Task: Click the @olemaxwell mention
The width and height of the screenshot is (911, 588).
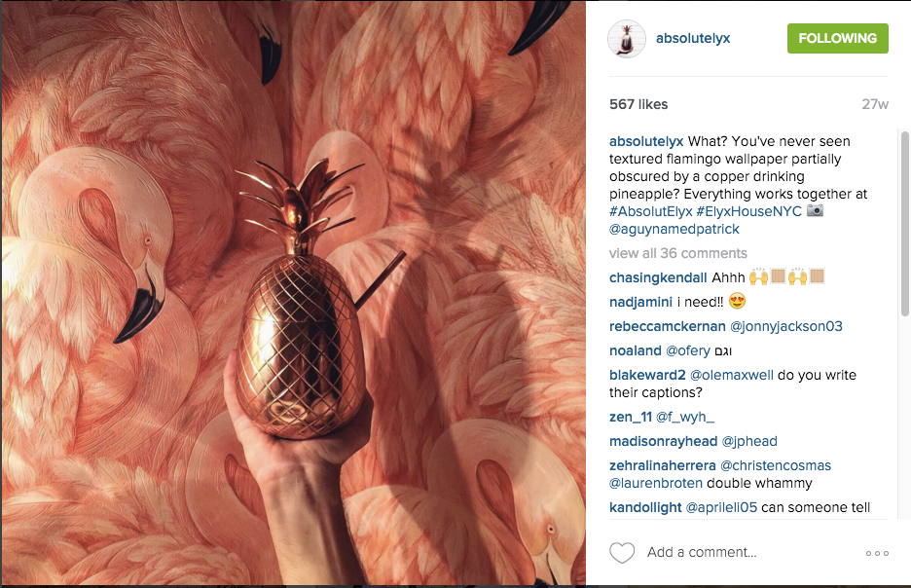Action: click(x=732, y=376)
